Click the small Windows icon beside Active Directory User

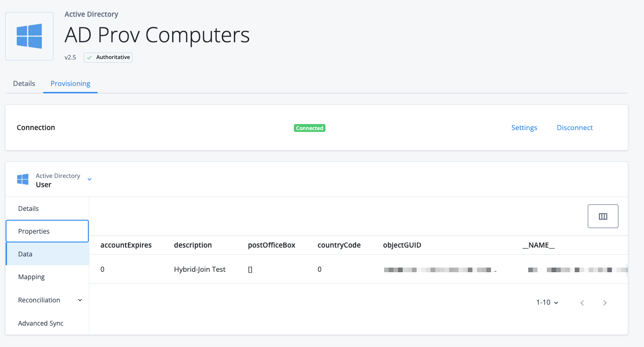[x=23, y=180]
